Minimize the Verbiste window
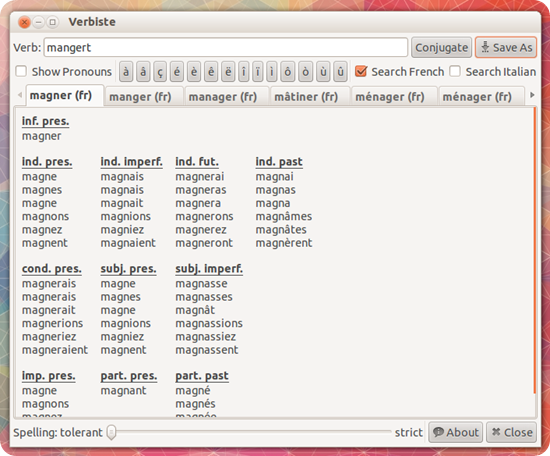 point(38,22)
